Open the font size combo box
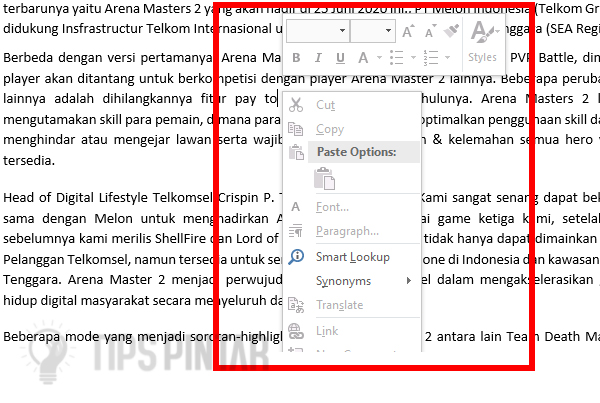Viewport: 600px width, 403px height. tap(373, 30)
